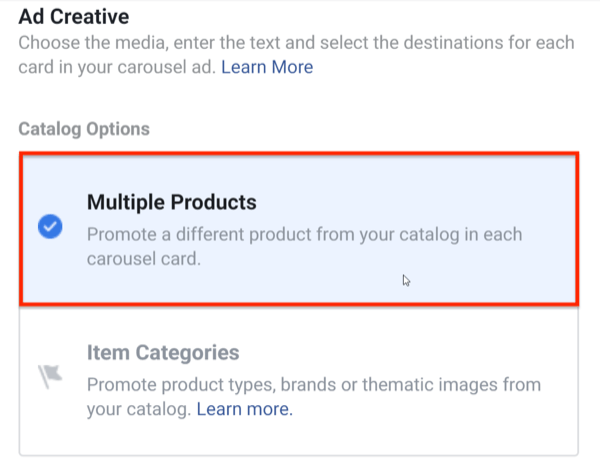
Task: Click the Catalog Options label
Action: tap(84, 129)
